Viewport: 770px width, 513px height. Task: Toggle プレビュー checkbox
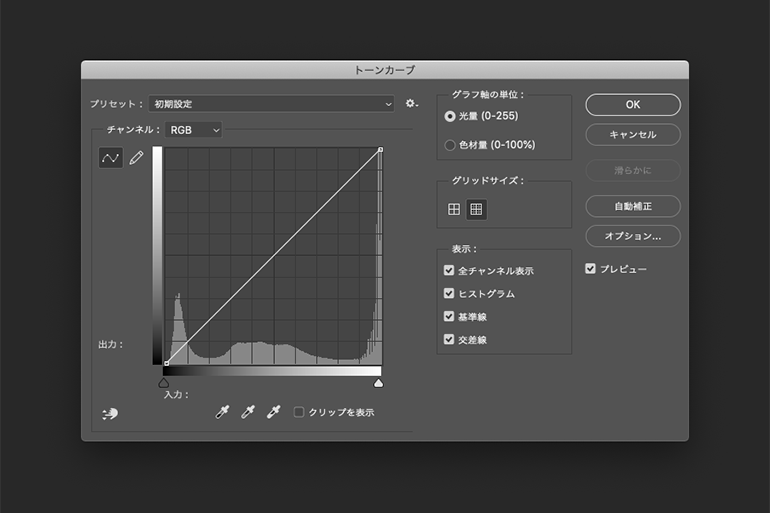click(x=590, y=269)
